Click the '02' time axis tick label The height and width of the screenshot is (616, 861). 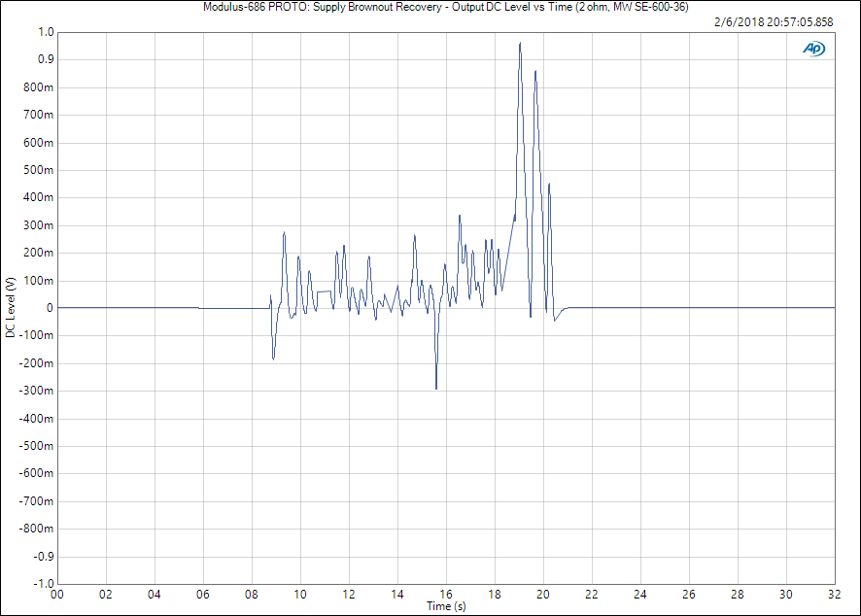[105, 594]
